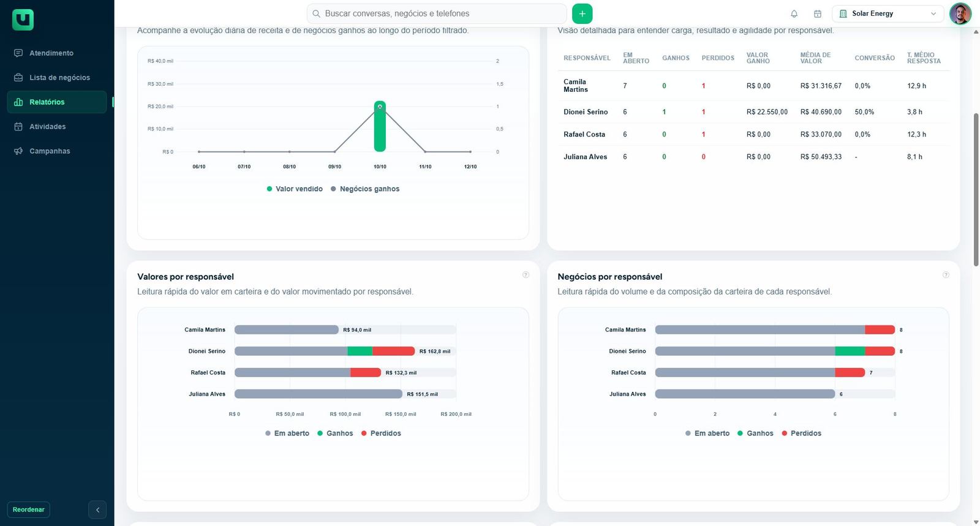Collapse the sidebar with the chevron button

coord(97,509)
